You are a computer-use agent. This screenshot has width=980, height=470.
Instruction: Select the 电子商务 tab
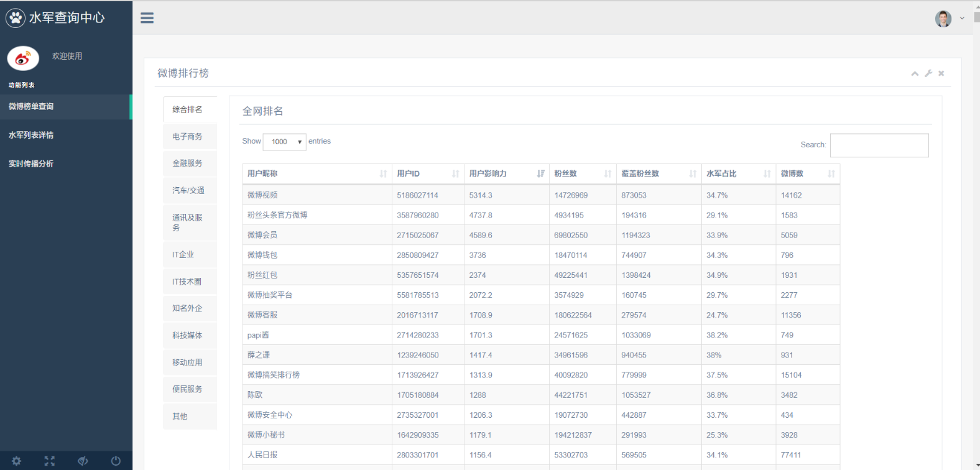point(190,137)
